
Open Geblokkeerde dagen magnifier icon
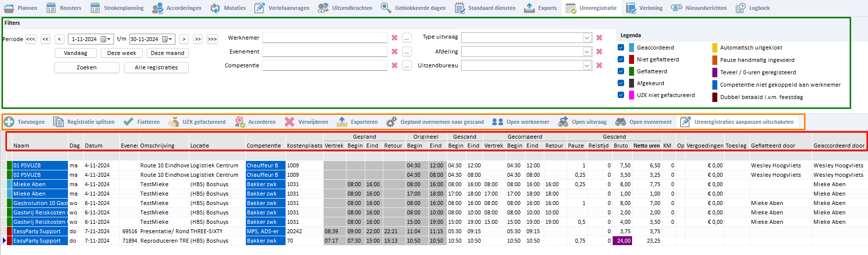point(386,8)
